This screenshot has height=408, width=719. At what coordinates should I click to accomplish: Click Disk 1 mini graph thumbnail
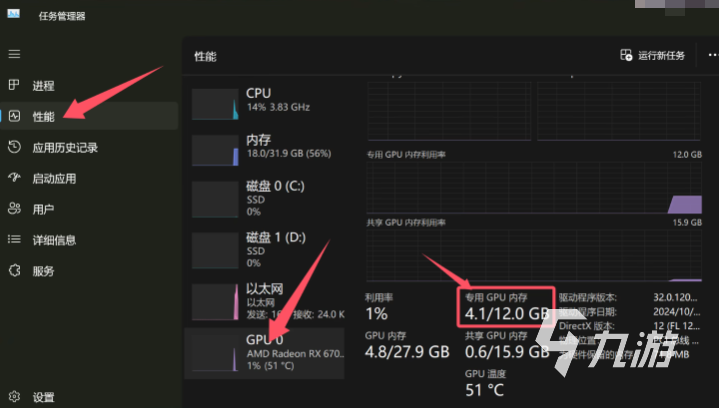tap(215, 251)
